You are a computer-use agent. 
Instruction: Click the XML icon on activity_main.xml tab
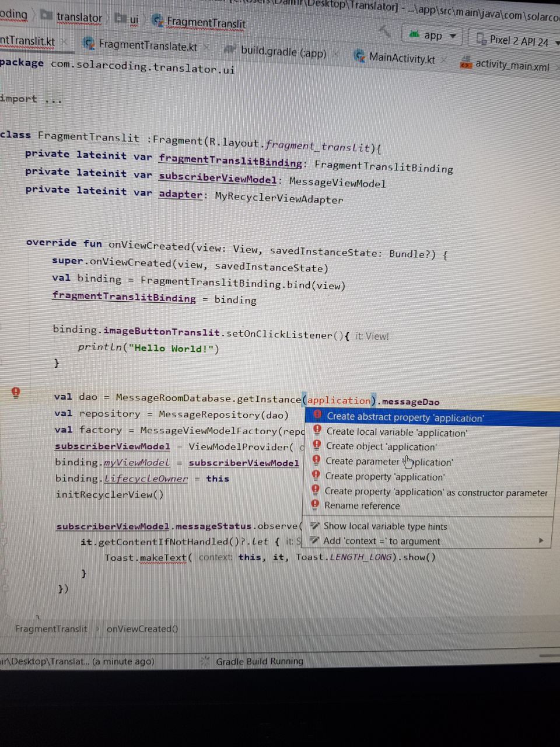click(x=466, y=63)
